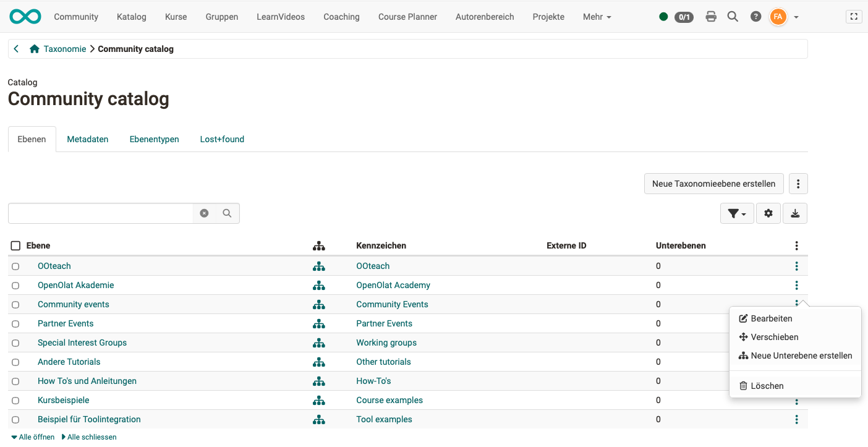Click the column settings gear icon
The image size is (868, 447).
768,213
